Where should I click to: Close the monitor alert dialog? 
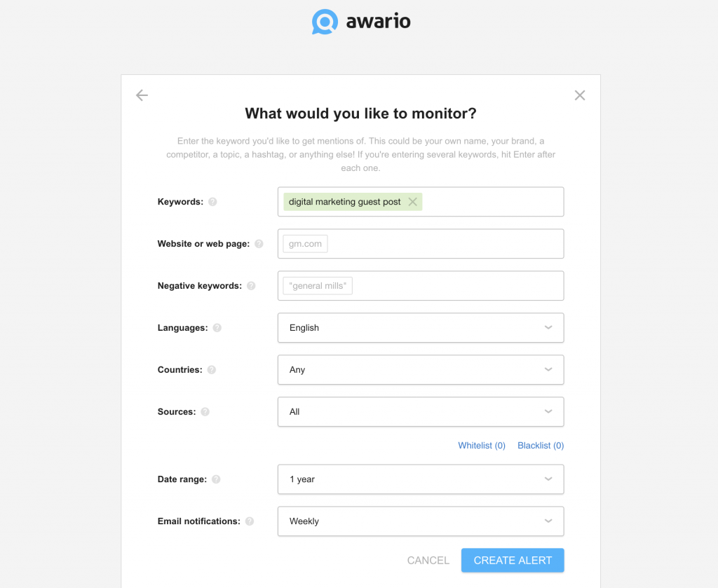pos(579,95)
